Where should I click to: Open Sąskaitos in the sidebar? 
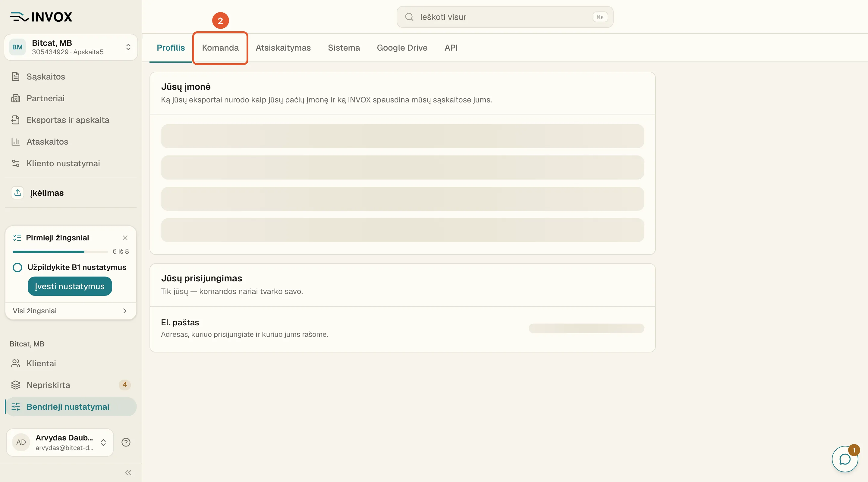71,77
